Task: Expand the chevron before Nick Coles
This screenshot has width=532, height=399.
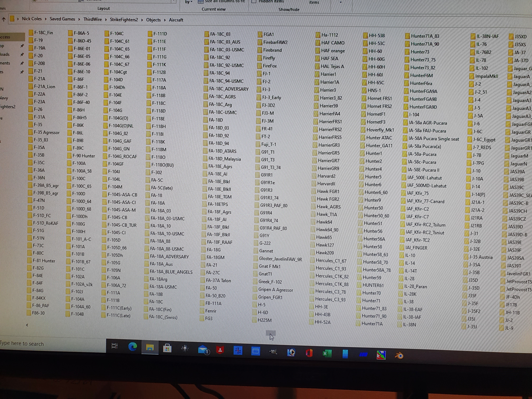Action: 18,19
